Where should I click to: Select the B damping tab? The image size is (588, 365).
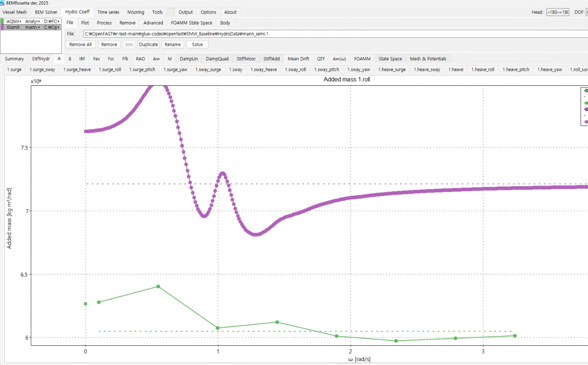point(70,59)
